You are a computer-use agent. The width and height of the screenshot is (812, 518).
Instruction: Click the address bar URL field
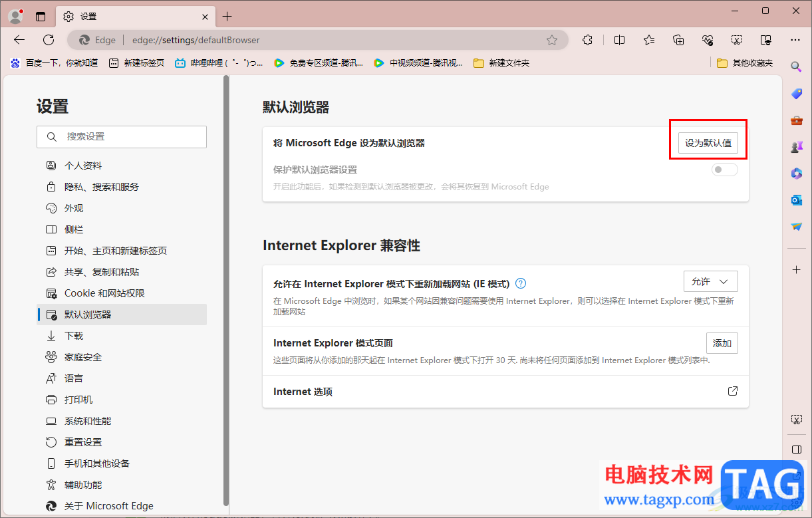click(319, 40)
